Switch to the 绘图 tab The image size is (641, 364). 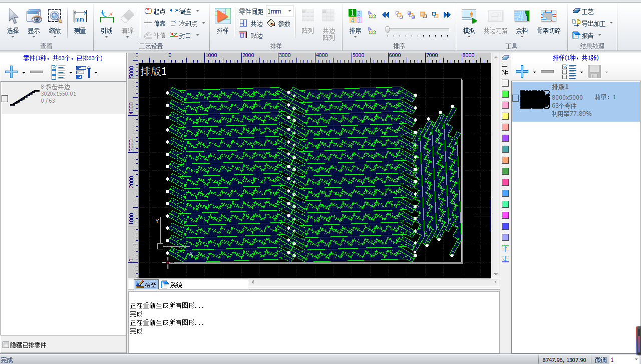tap(146, 285)
